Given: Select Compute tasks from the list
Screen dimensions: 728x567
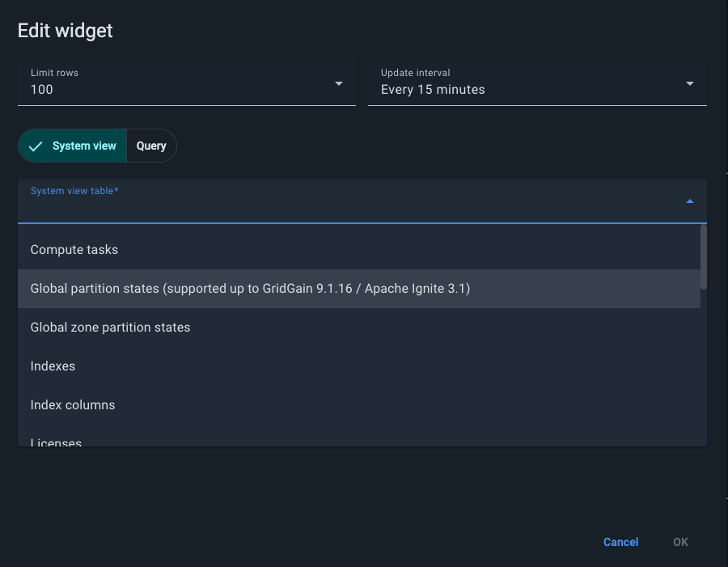Looking at the screenshot, I should (x=74, y=250).
